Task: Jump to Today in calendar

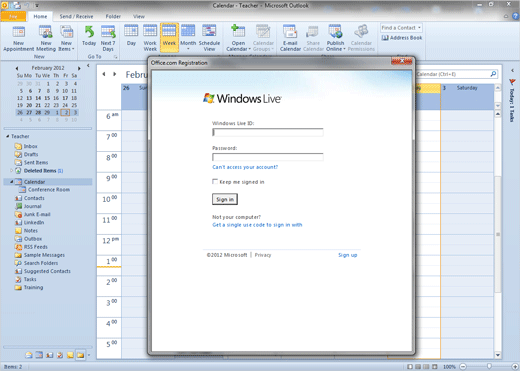Action: (89, 36)
